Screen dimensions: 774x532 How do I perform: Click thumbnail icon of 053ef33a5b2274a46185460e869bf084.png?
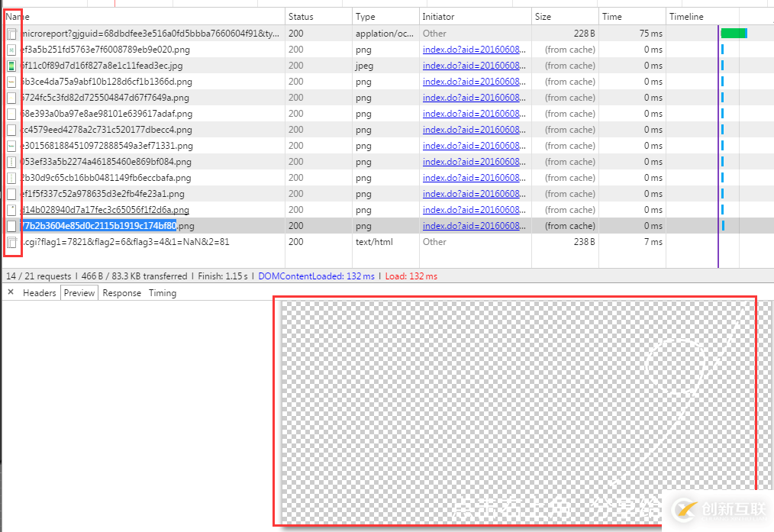pos(12,162)
